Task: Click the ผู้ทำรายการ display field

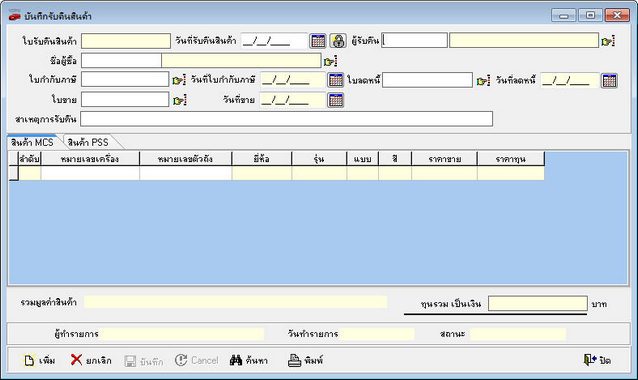Action: (182, 334)
